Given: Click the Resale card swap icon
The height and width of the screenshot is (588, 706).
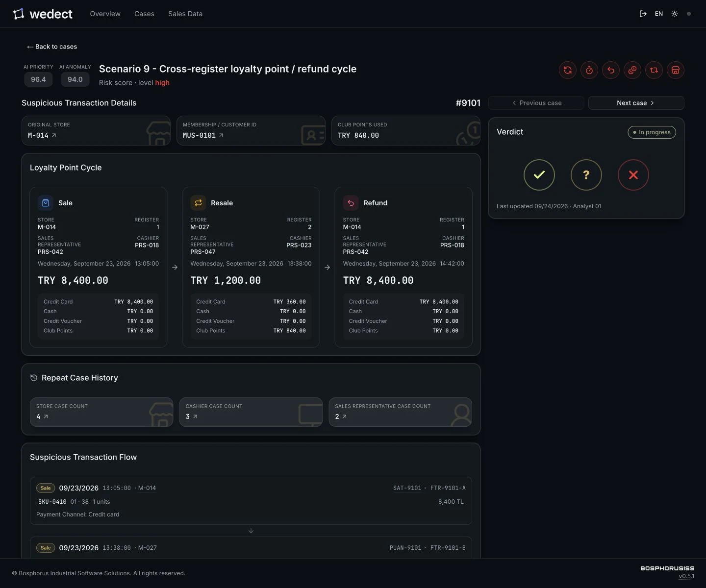Looking at the screenshot, I should coord(198,203).
